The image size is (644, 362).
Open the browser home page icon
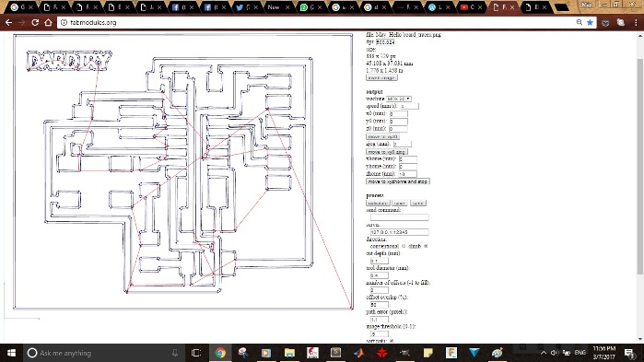tap(48, 23)
